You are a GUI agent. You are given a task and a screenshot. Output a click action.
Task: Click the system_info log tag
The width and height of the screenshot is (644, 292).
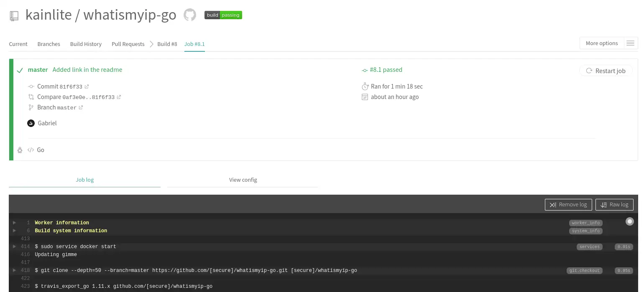585,231
